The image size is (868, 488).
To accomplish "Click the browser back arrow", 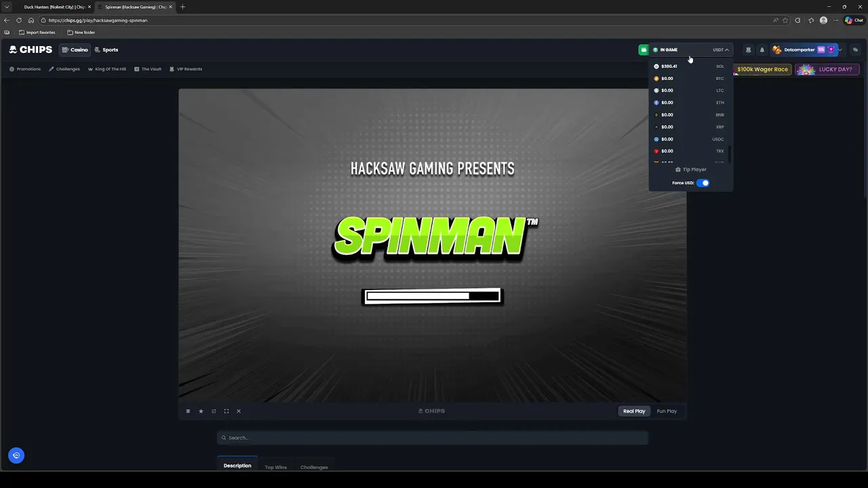I will click(x=7, y=20).
